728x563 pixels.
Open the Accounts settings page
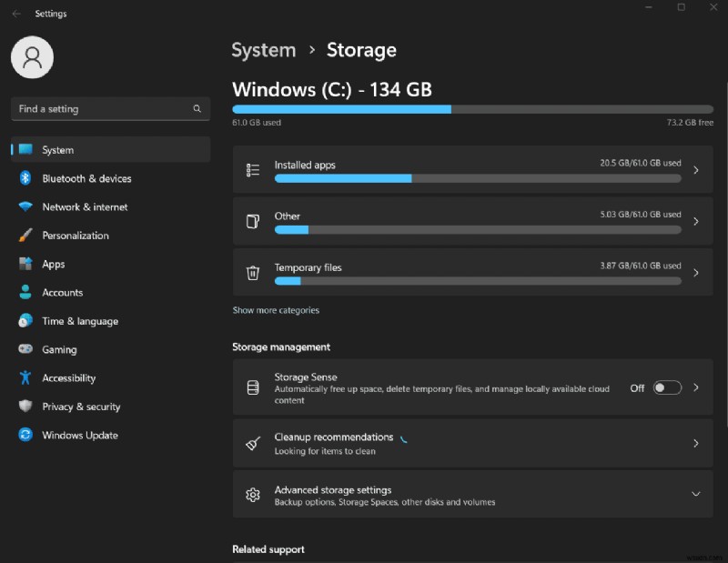(x=110, y=292)
